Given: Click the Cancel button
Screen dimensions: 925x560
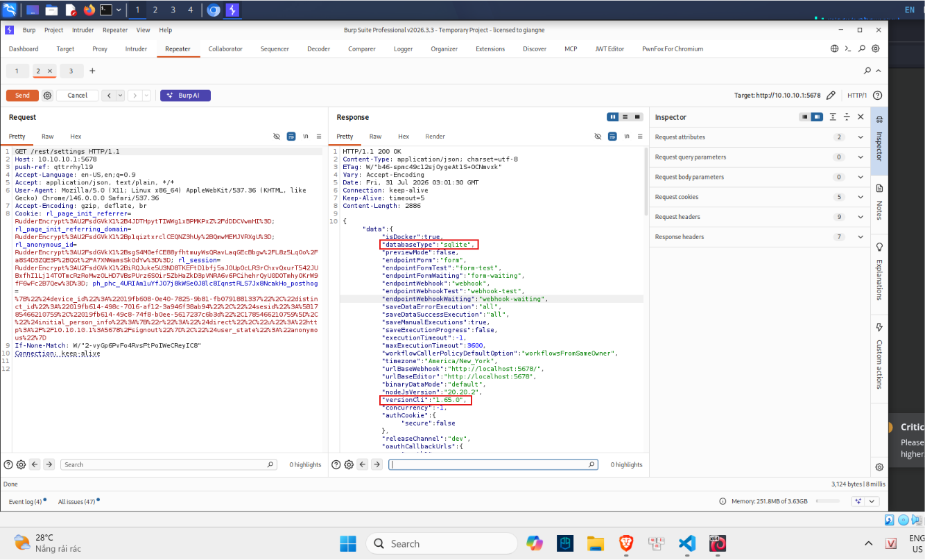Looking at the screenshot, I should (78, 96).
